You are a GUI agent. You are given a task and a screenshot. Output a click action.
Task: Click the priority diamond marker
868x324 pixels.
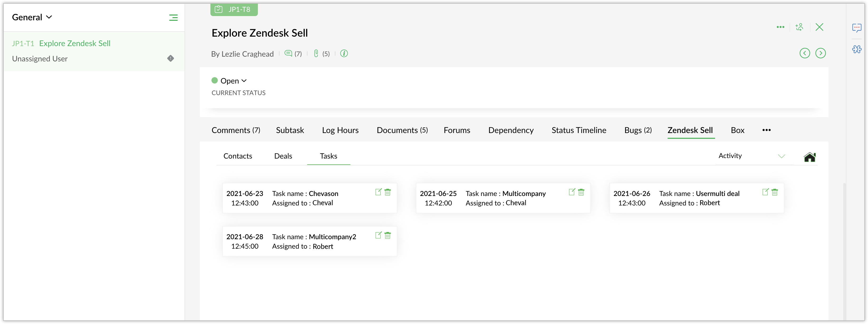tap(171, 58)
